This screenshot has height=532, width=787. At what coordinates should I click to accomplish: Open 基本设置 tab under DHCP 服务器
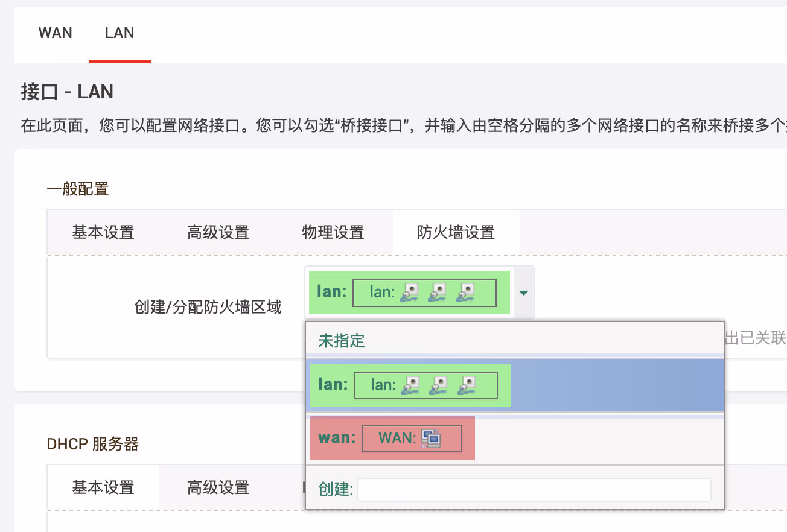(x=103, y=487)
